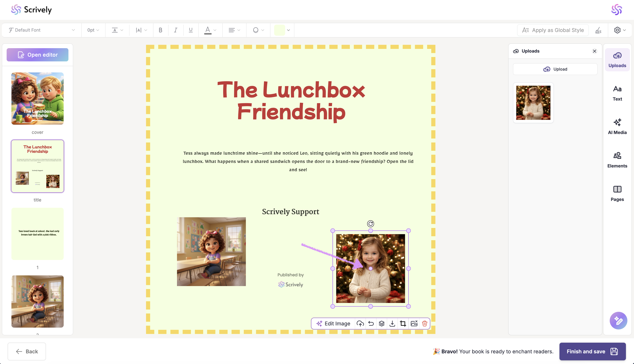Toggle underline formatting
This screenshot has height=364, width=634.
click(x=191, y=30)
